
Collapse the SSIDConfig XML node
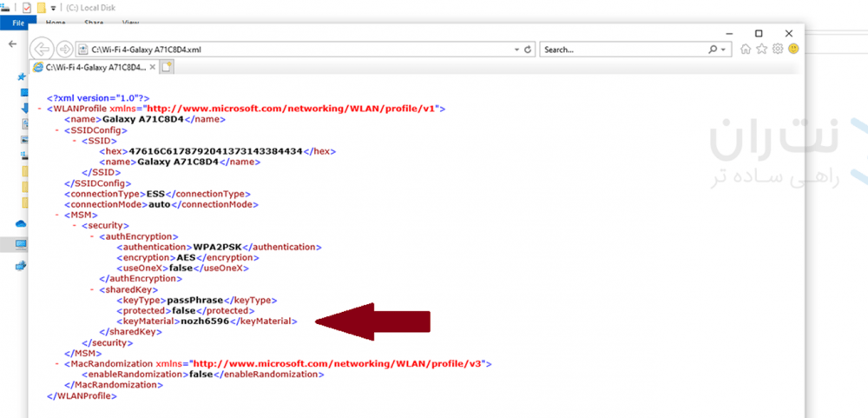point(56,130)
